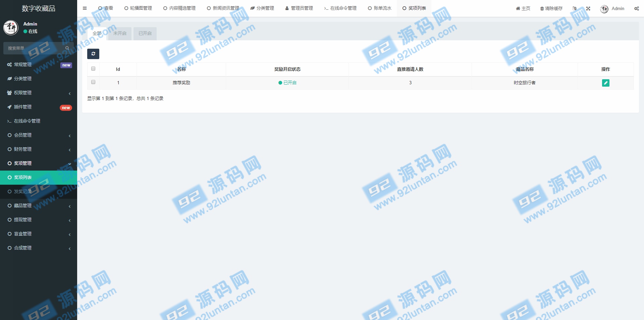Viewport: 644px width, 320px height.
Task: Expand the 藏品管理 sidebar menu
Action: [39, 205]
